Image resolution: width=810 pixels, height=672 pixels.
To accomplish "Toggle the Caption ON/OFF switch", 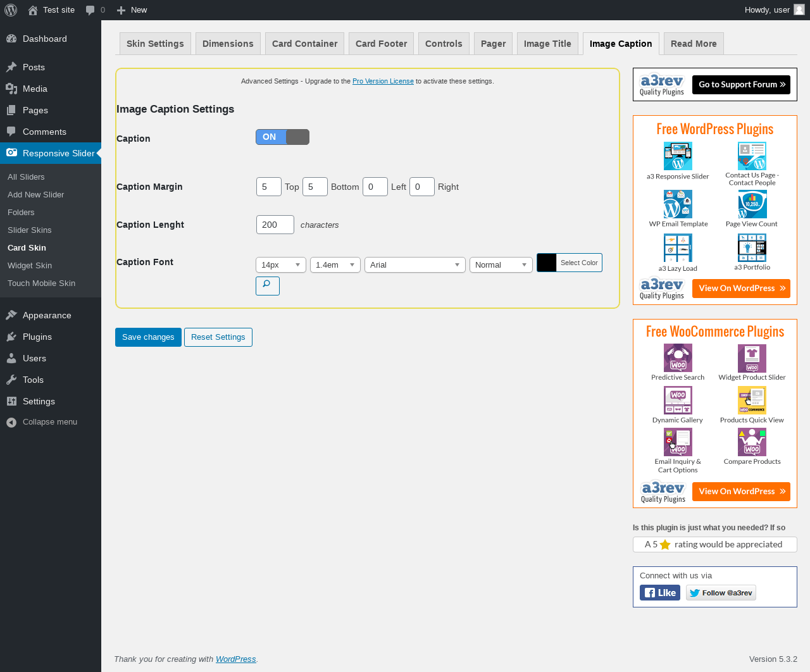I will click(282, 137).
